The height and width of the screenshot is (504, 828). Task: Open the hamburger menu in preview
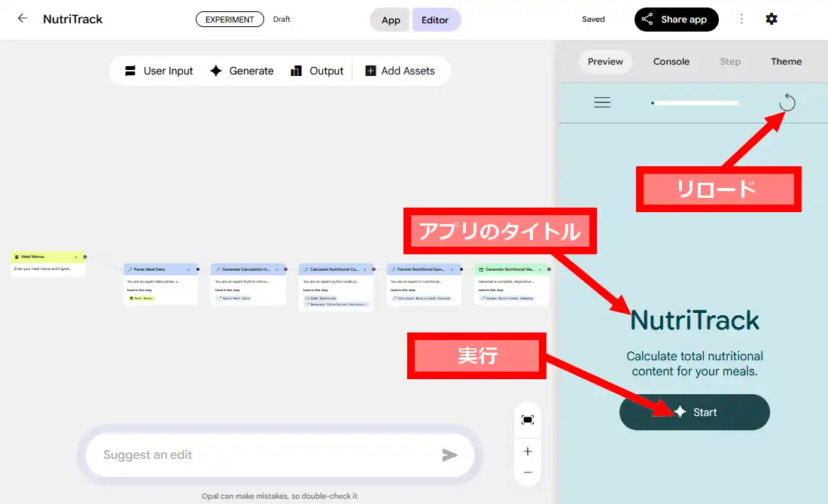tap(602, 102)
